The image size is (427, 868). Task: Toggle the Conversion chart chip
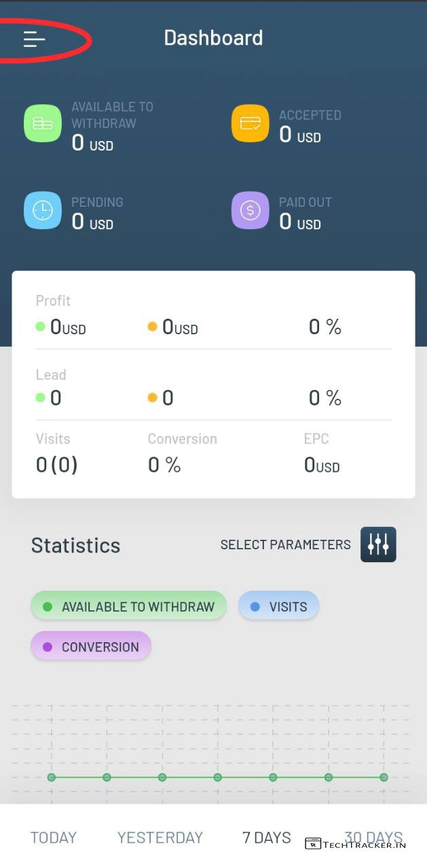tap(91, 647)
